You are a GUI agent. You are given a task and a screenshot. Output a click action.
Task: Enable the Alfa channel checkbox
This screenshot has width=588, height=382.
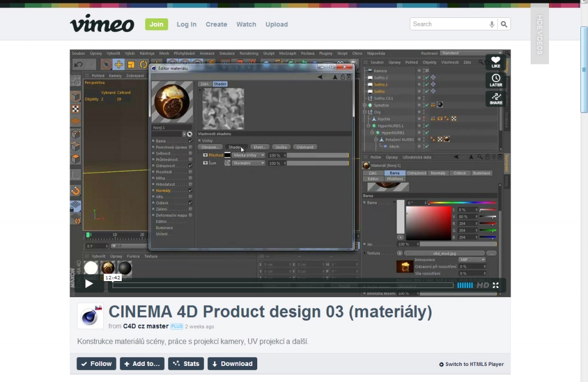pyautogui.click(x=191, y=197)
